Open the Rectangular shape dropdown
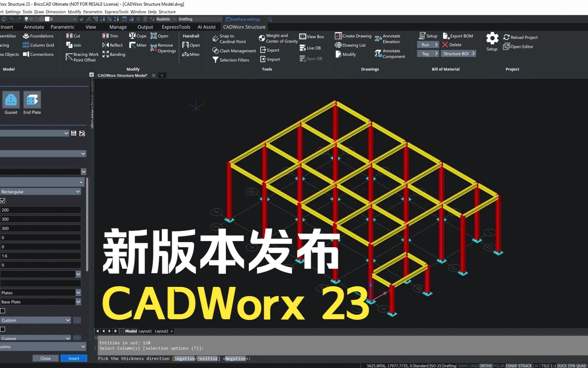 40,191
